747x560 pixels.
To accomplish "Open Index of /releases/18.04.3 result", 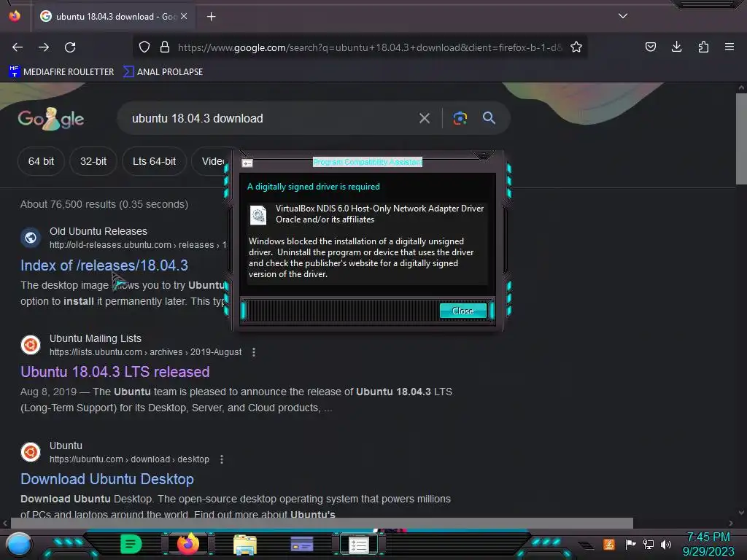I will 104,265.
